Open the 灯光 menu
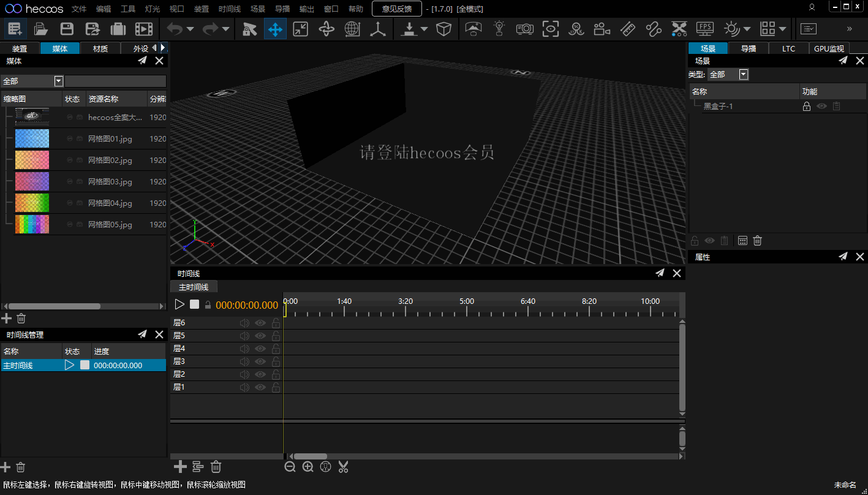Image resolution: width=868 pixels, height=495 pixels. point(153,9)
